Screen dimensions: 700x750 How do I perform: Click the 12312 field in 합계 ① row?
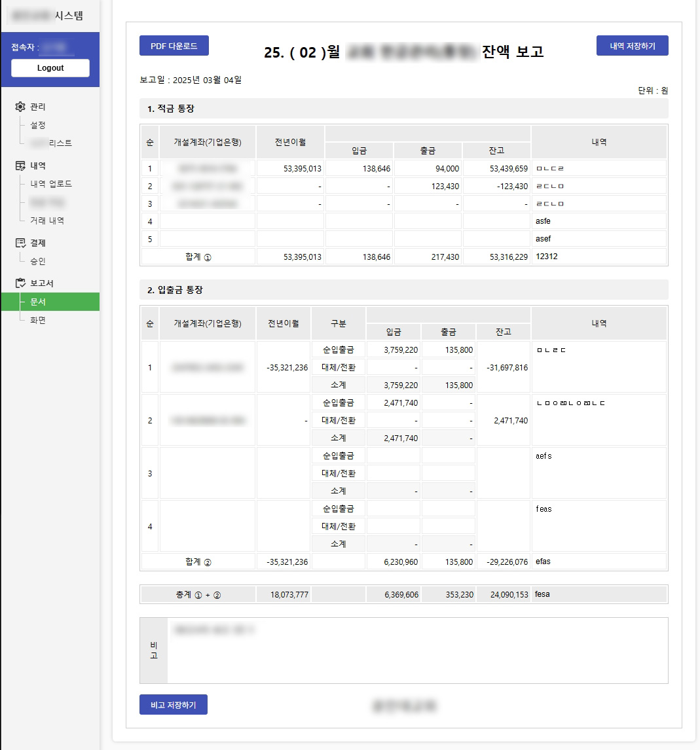point(598,256)
